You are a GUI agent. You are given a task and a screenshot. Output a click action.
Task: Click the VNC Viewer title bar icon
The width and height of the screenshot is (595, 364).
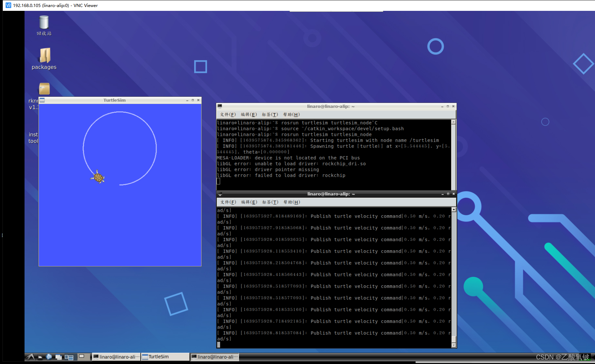[x=8, y=5]
